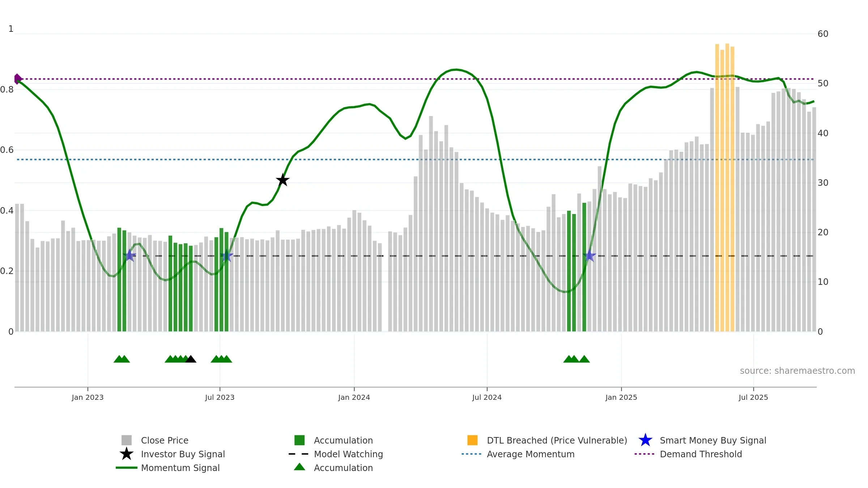868x488 pixels.
Task: Click the sharemaestro.com source text
Action: click(797, 371)
